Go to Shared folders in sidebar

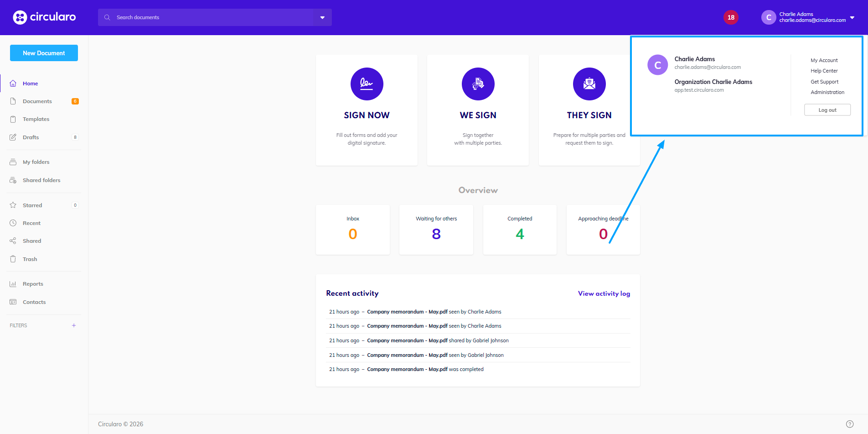pyautogui.click(x=41, y=180)
